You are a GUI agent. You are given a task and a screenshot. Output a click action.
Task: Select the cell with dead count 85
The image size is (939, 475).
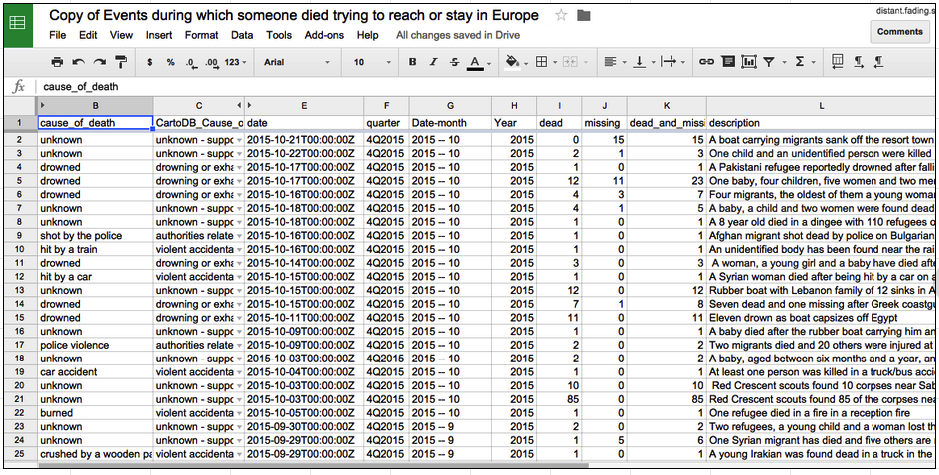point(559,400)
